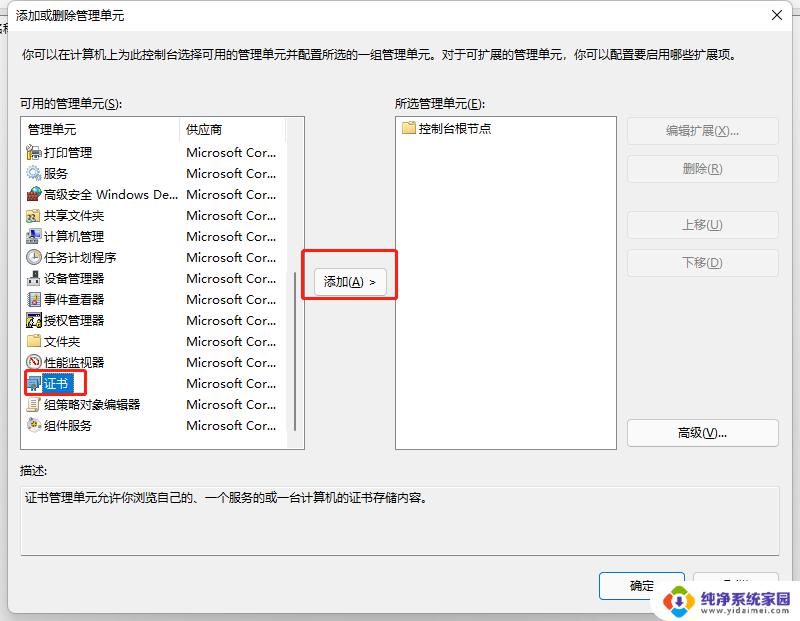Select the 共享文件夹 entry text
This screenshot has width=800, height=621.
pyautogui.click(x=74, y=215)
